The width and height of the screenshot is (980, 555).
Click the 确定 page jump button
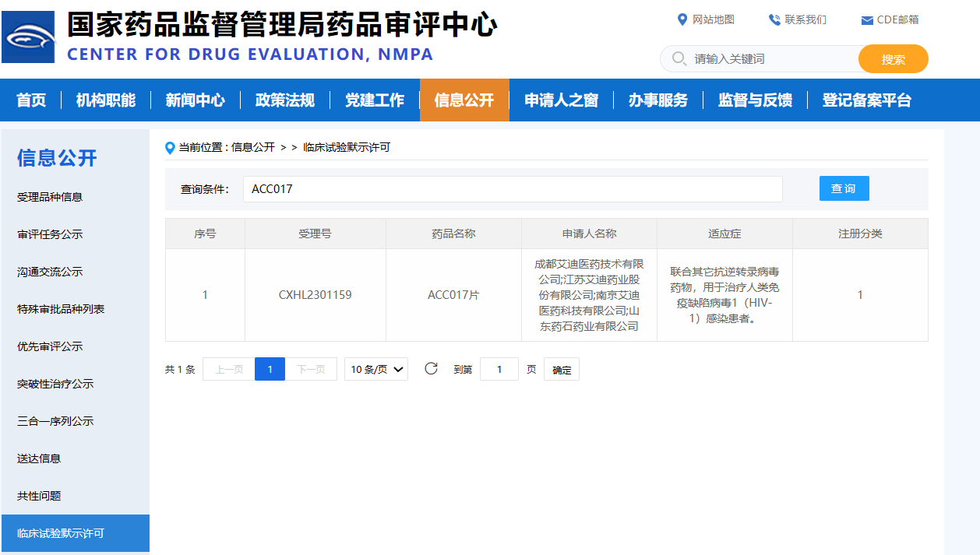click(x=562, y=370)
